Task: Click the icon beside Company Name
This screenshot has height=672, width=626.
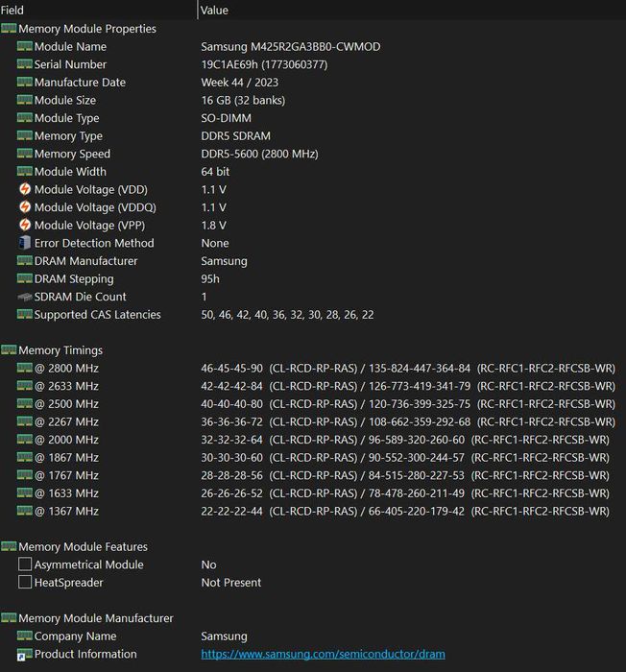Action: point(24,636)
